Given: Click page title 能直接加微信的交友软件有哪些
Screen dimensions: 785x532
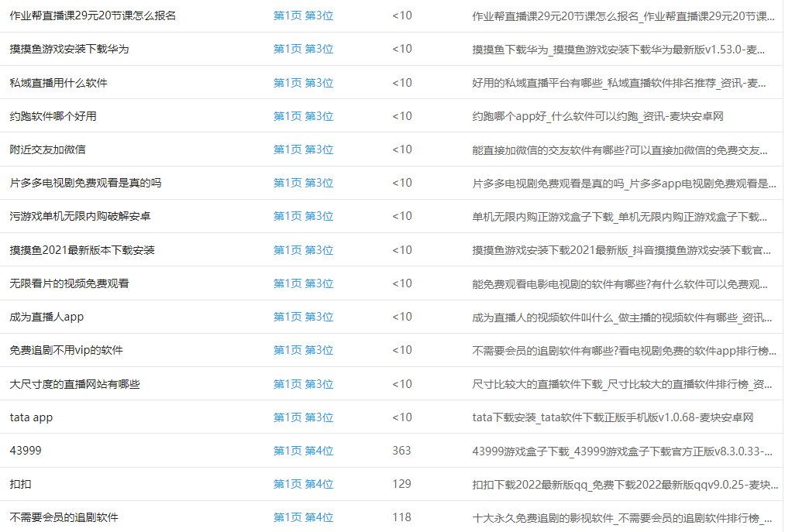Looking at the screenshot, I should coord(620,150).
